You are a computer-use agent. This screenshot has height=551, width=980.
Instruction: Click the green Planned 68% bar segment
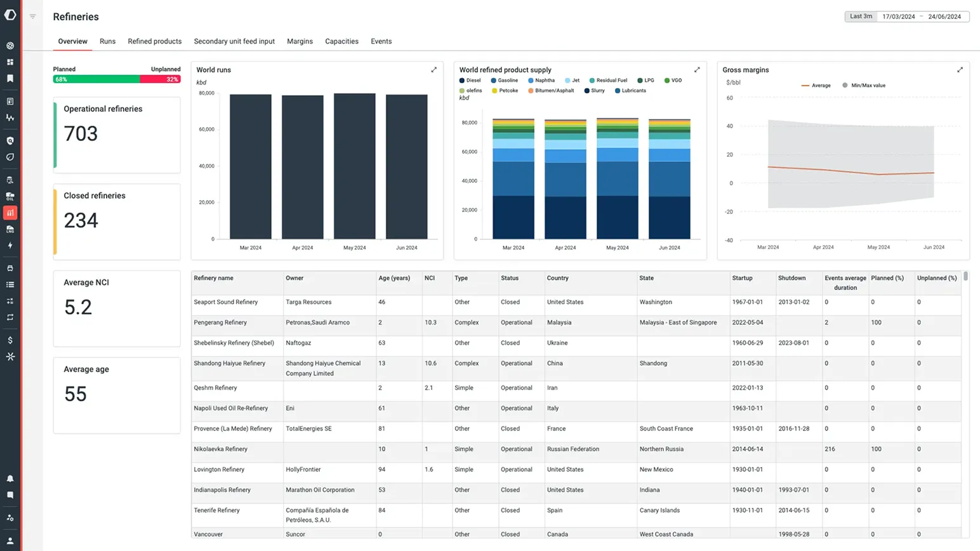point(96,79)
